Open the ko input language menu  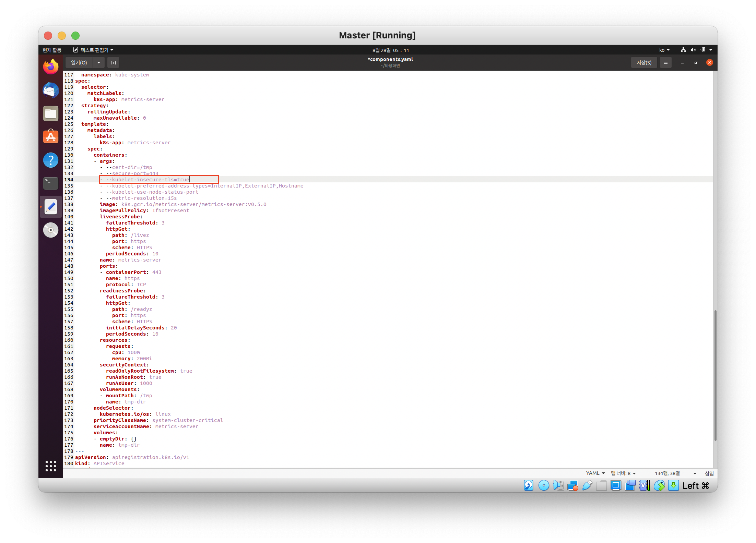tap(664, 50)
